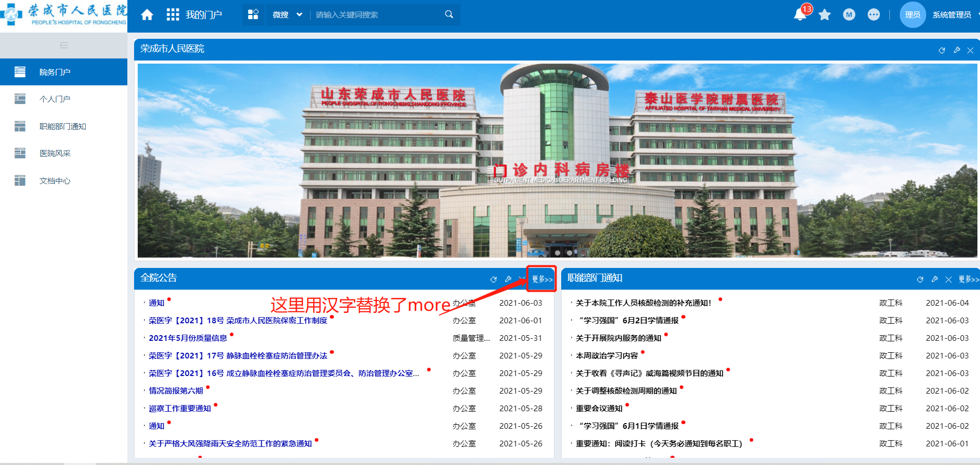Open 职能部门通知 in the sidebar
The height and width of the screenshot is (465, 980).
tap(64, 126)
